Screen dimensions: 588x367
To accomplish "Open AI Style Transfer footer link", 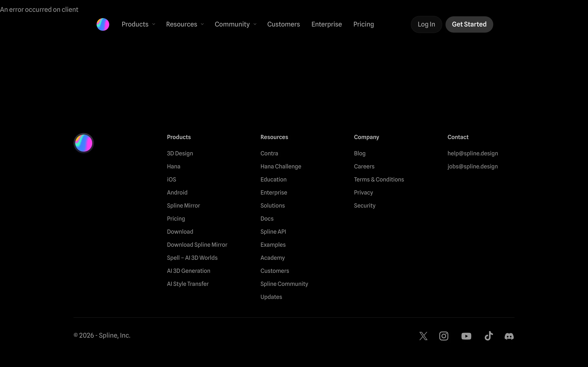I will (188, 284).
